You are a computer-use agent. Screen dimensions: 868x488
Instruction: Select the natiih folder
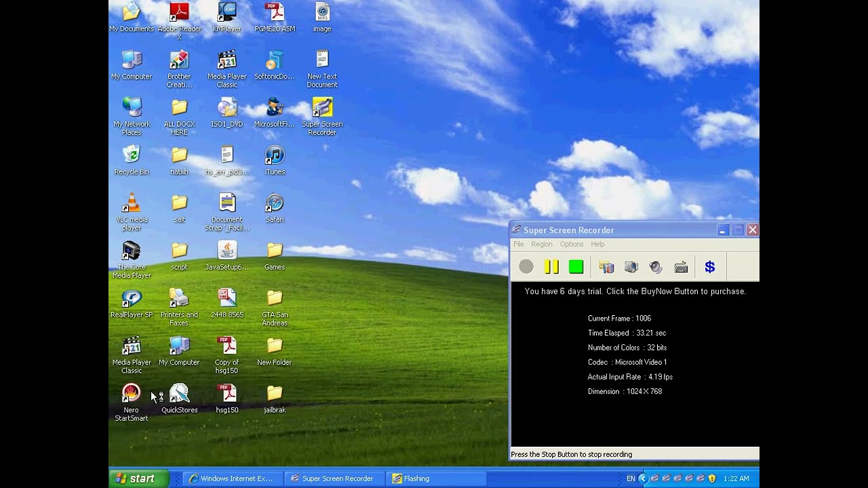[179, 160]
